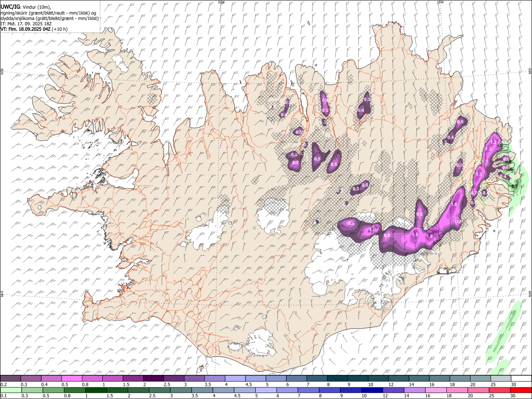Click the 1.0 snowfall value north of the glacier
The width and height of the screenshot is (532, 399).
click(373, 229)
